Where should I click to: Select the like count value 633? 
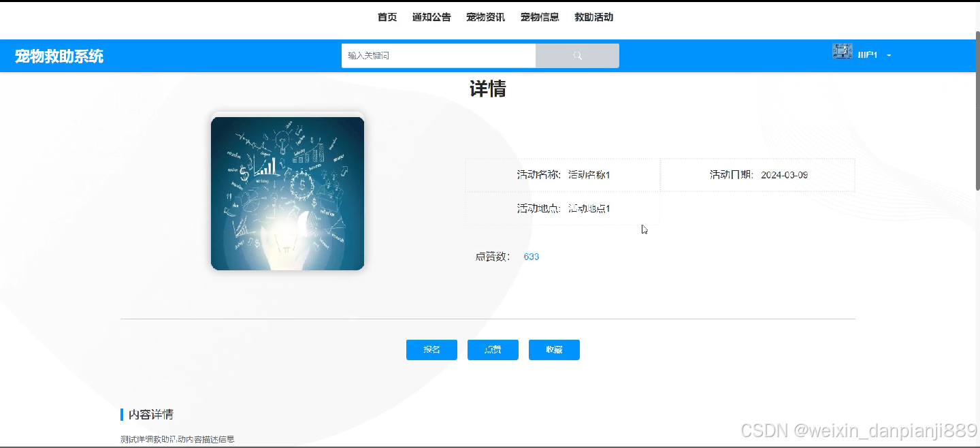click(532, 257)
